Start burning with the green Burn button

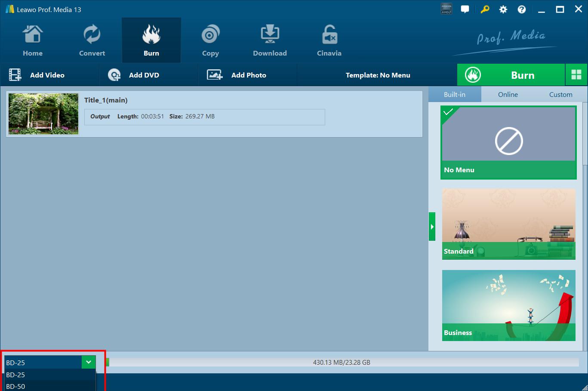click(x=511, y=75)
